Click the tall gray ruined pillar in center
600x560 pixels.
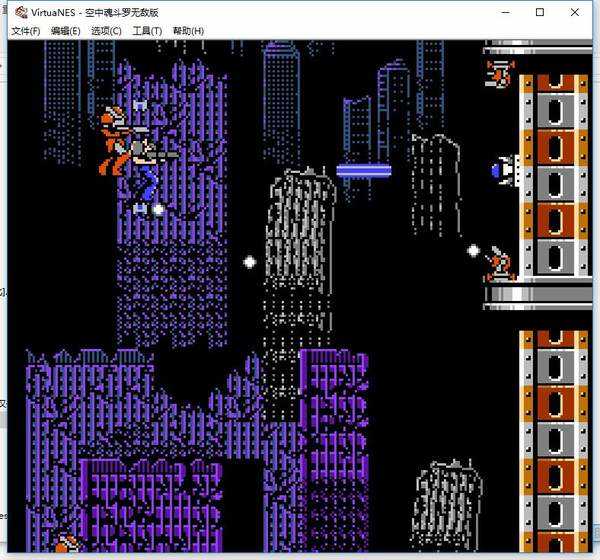pos(298,250)
